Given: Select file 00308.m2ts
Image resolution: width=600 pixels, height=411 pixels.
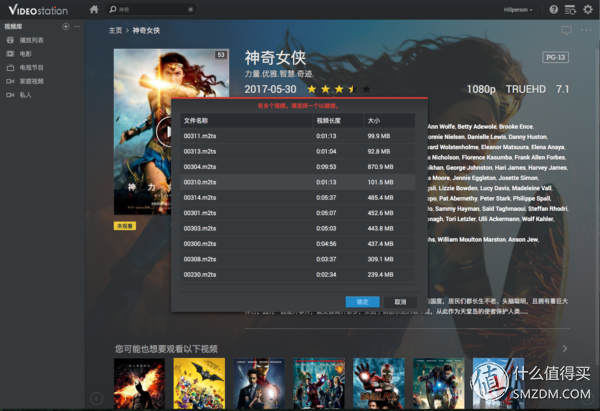Looking at the screenshot, I should [x=298, y=259].
